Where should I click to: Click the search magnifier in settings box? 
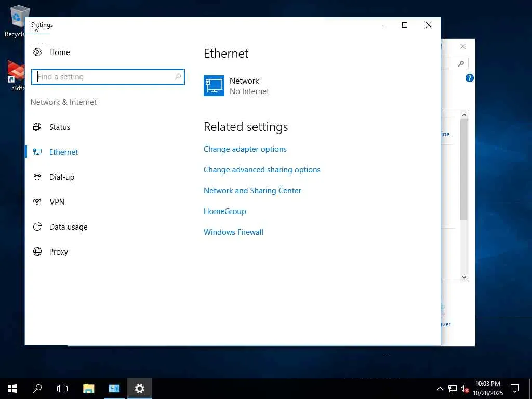tap(178, 77)
